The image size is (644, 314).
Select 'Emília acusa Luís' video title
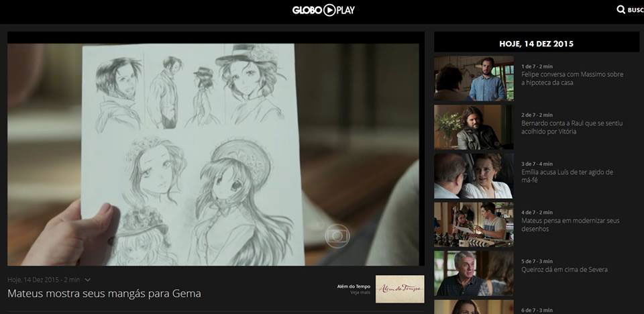pyautogui.click(x=567, y=176)
